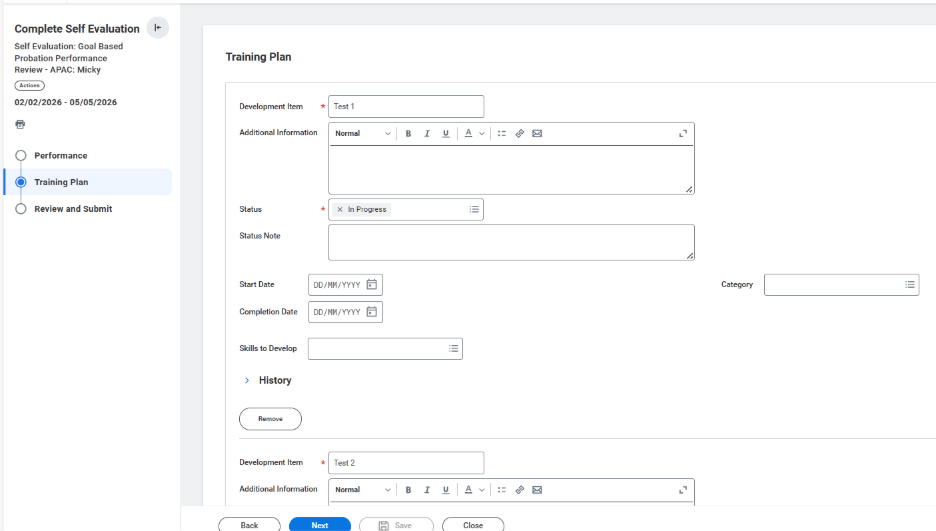Navigate to Review and Submit step
Viewport: 936px width, 531px height.
point(73,209)
